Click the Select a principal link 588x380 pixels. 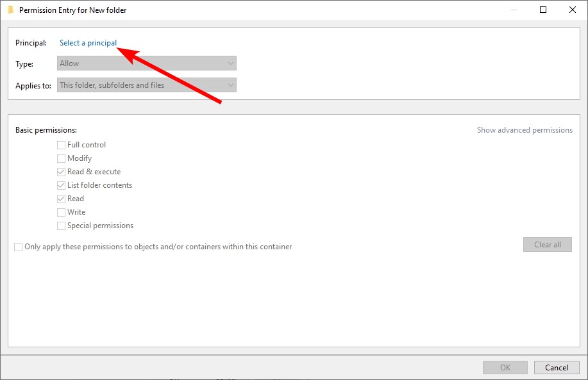click(x=88, y=43)
